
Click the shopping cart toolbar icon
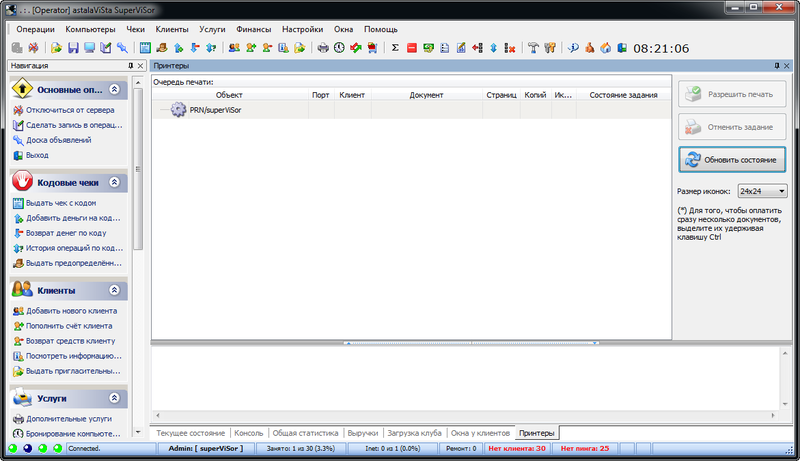[x=372, y=48]
